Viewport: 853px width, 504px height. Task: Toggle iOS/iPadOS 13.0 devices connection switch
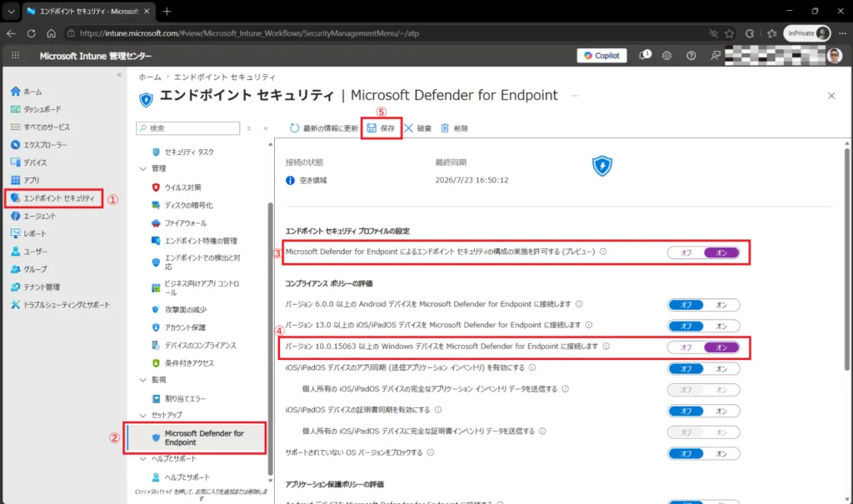coord(703,327)
